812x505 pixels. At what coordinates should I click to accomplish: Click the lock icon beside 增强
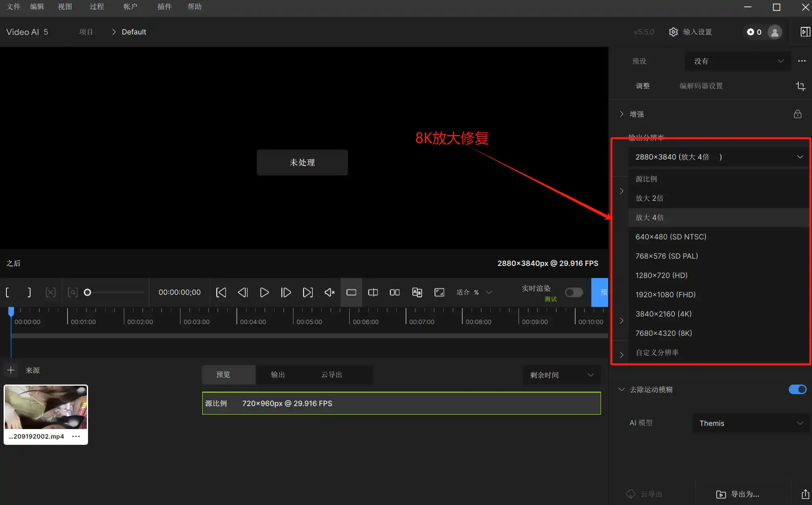798,114
